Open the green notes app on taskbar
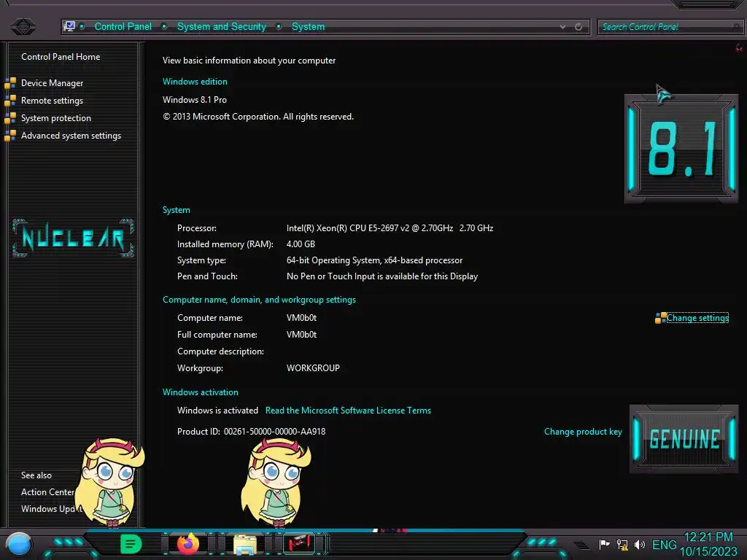Screen dimensions: 747x560 coord(131,544)
